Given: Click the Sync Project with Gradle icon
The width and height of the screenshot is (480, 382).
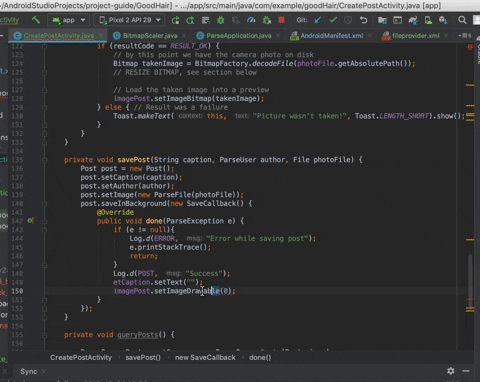Looking at the screenshot, I should 413,20.
